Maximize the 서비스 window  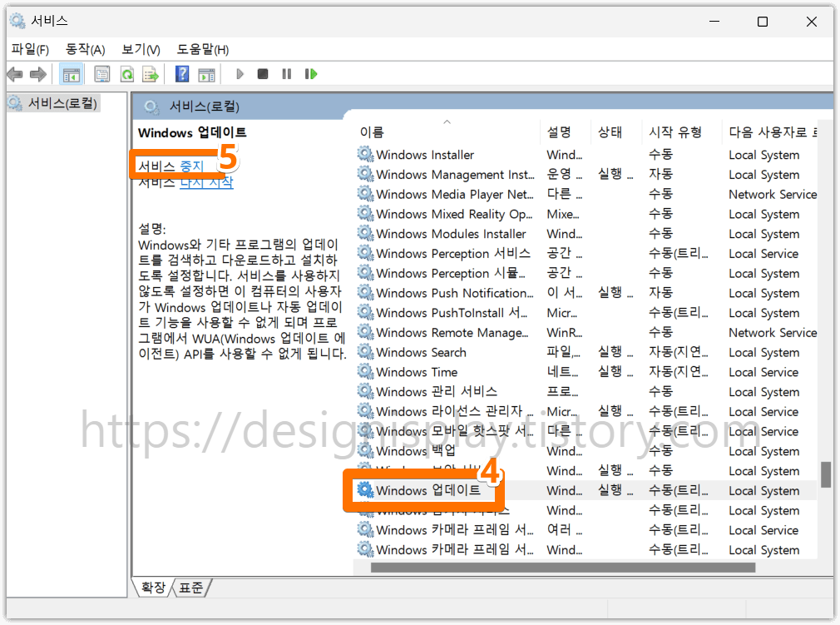(763, 22)
